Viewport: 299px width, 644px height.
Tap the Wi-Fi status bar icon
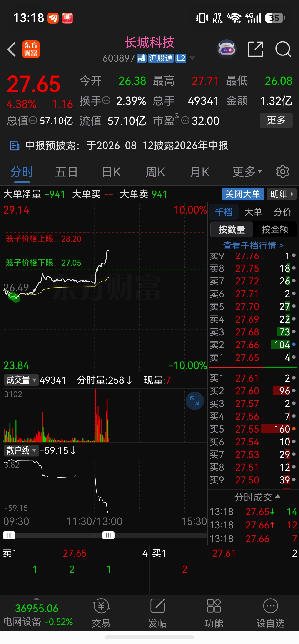point(234,18)
